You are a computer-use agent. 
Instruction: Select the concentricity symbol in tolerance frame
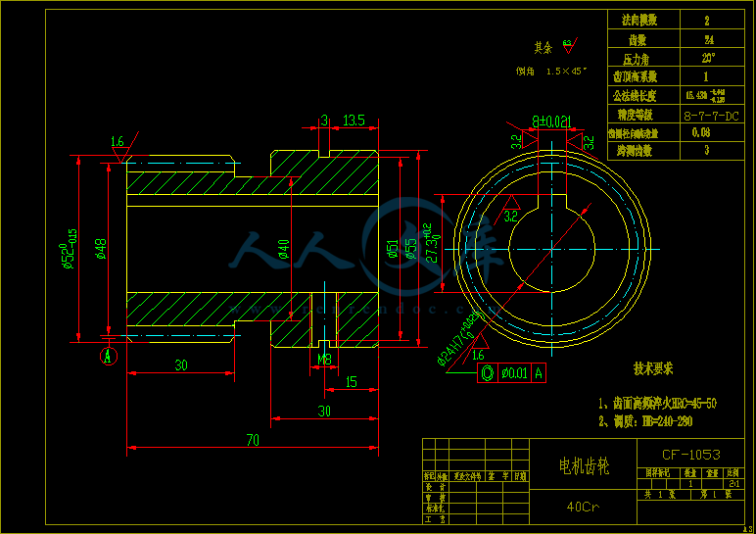click(x=487, y=372)
